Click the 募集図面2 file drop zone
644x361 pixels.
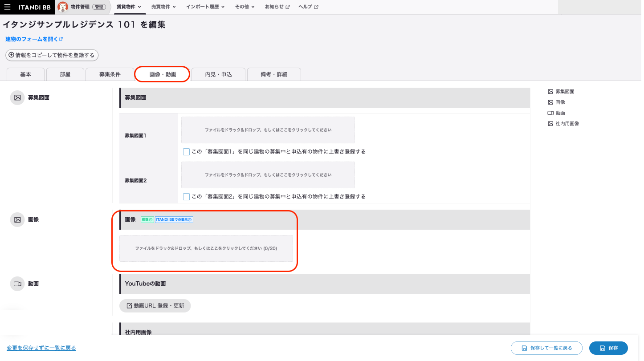pyautogui.click(x=268, y=175)
